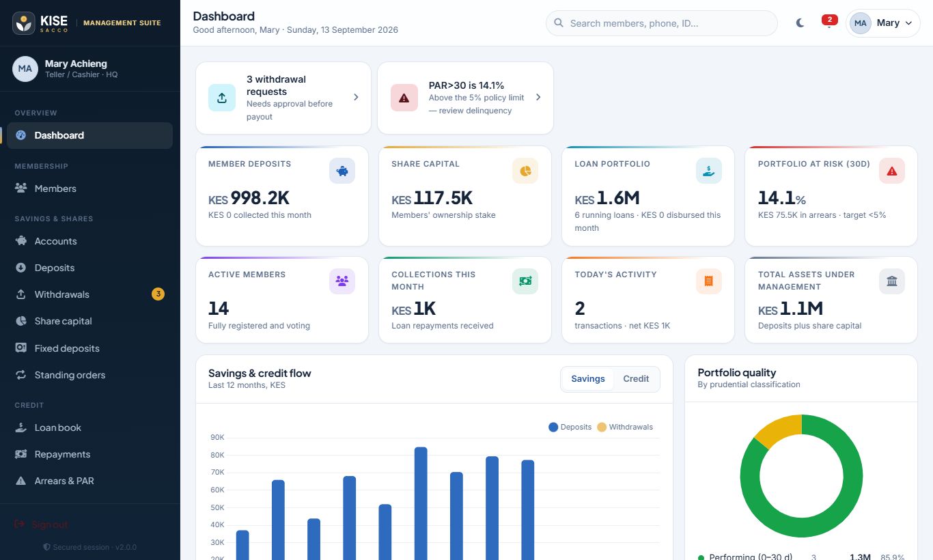Click chevron on PAR>30 alert card
The width and height of the screenshot is (933, 560).
(538, 98)
